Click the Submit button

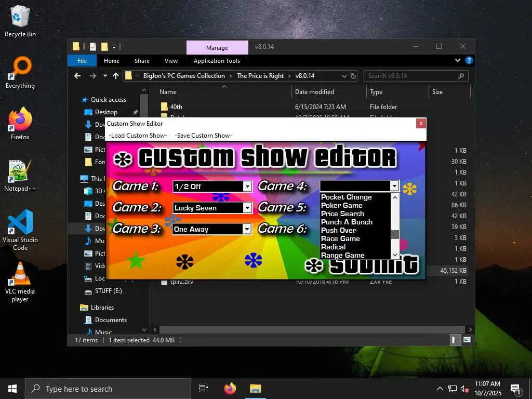coord(362,265)
